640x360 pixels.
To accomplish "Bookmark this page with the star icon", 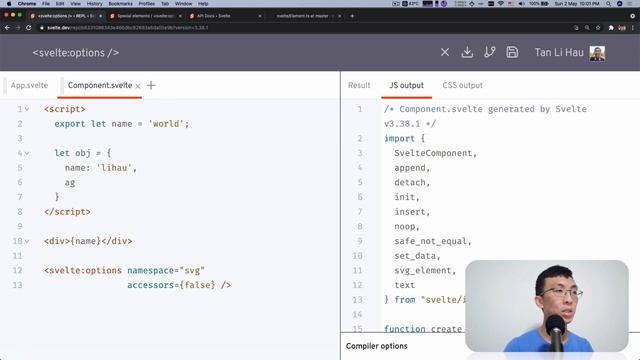I will click(x=598, y=28).
